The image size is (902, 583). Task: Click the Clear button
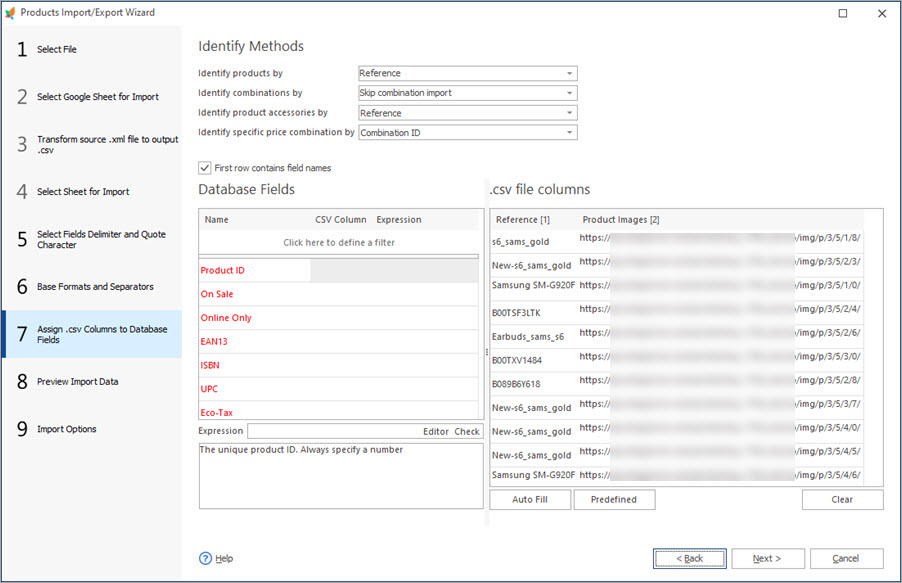point(842,500)
